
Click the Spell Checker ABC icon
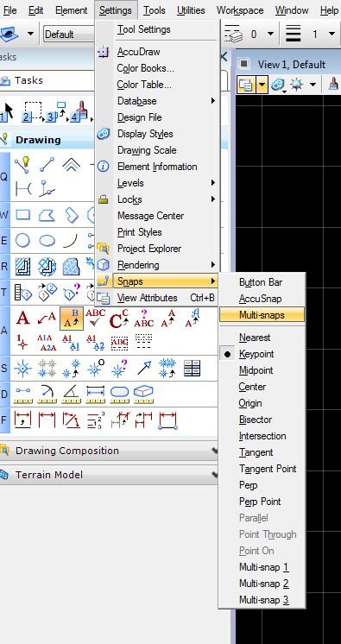tap(95, 318)
